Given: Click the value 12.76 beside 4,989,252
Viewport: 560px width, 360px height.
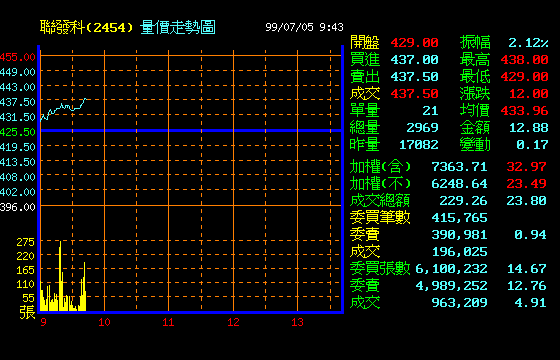Looking at the screenshot, I should (x=526, y=286).
